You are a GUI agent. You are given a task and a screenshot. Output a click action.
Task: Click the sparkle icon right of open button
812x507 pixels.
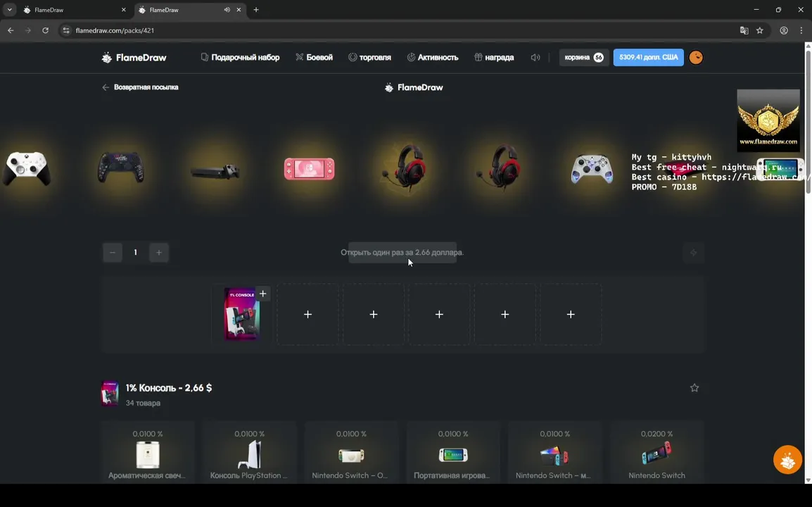coord(693,253)
